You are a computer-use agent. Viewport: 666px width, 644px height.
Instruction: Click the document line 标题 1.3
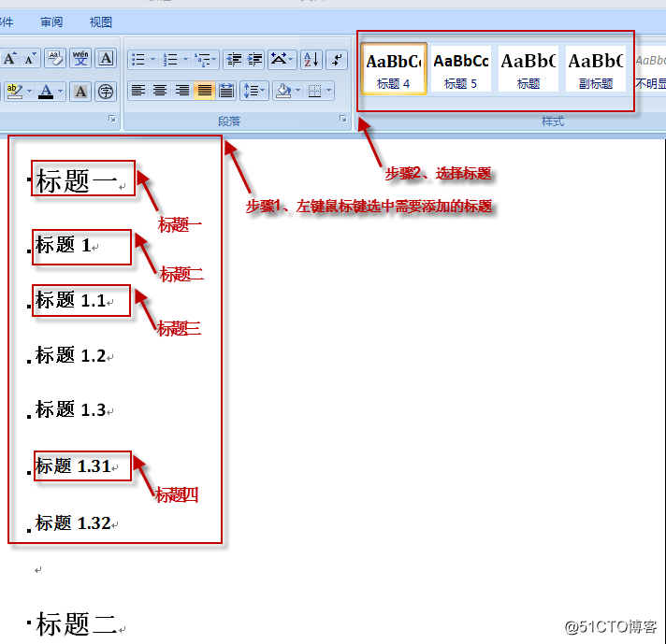(71, 409)
